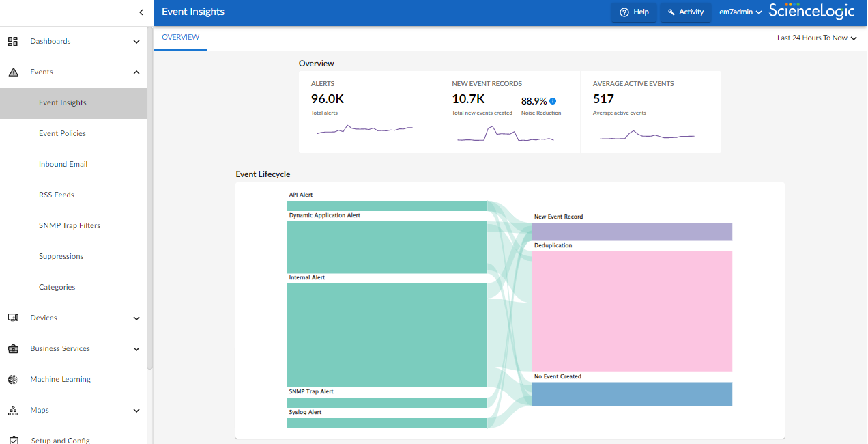
Task: Click the Help button
Action: [x=633, y=12]
